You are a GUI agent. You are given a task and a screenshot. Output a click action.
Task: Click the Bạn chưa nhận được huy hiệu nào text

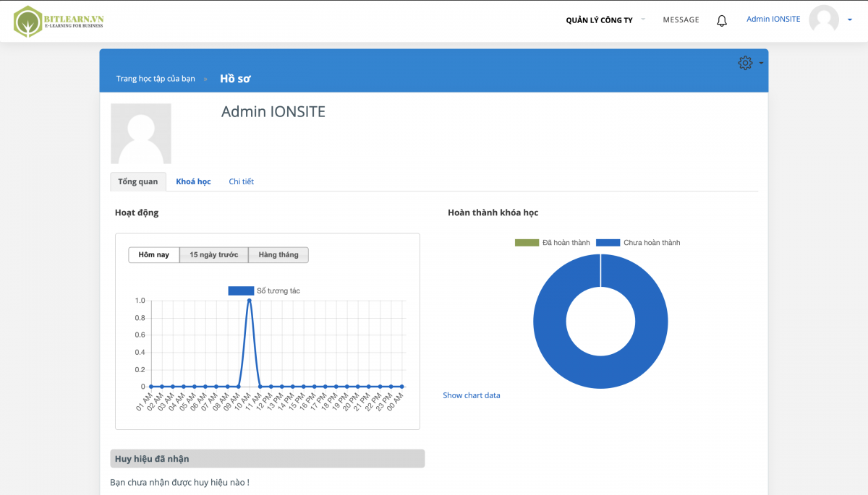coord(179,482)
